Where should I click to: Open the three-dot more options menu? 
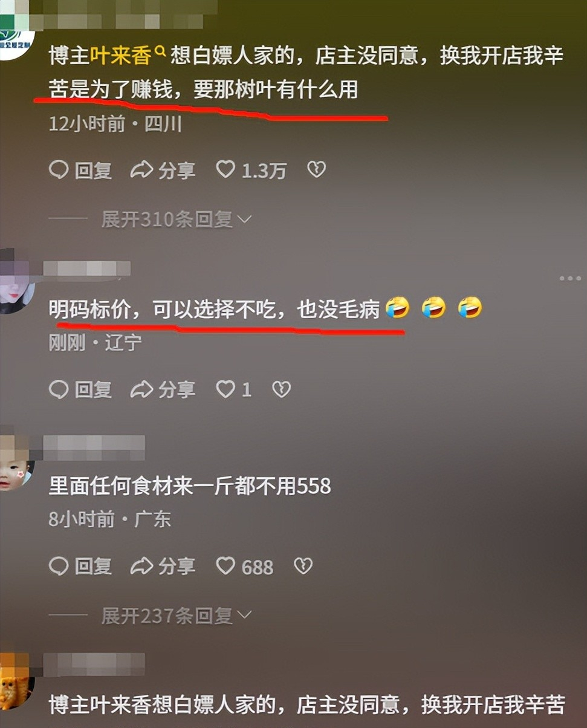569,279
